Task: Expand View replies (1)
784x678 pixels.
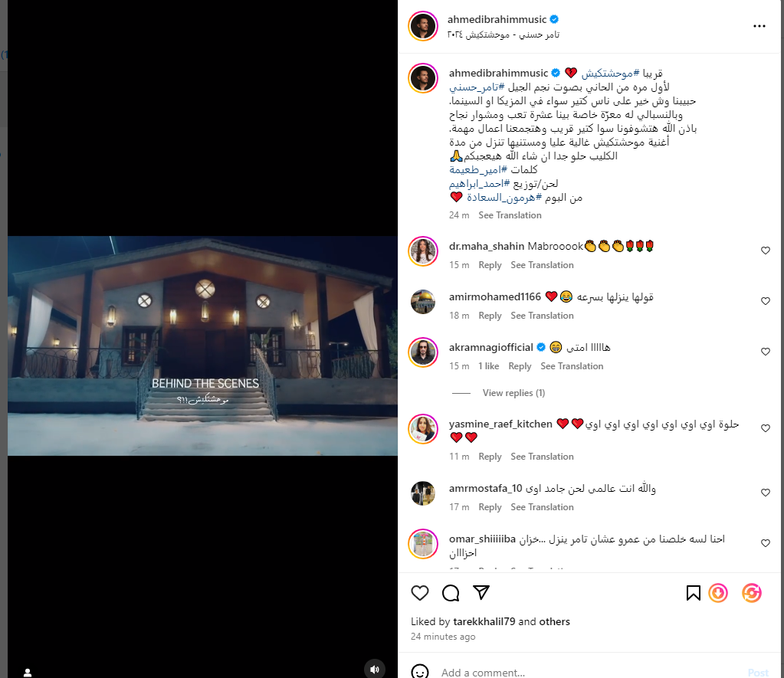Action: (513, 393)
